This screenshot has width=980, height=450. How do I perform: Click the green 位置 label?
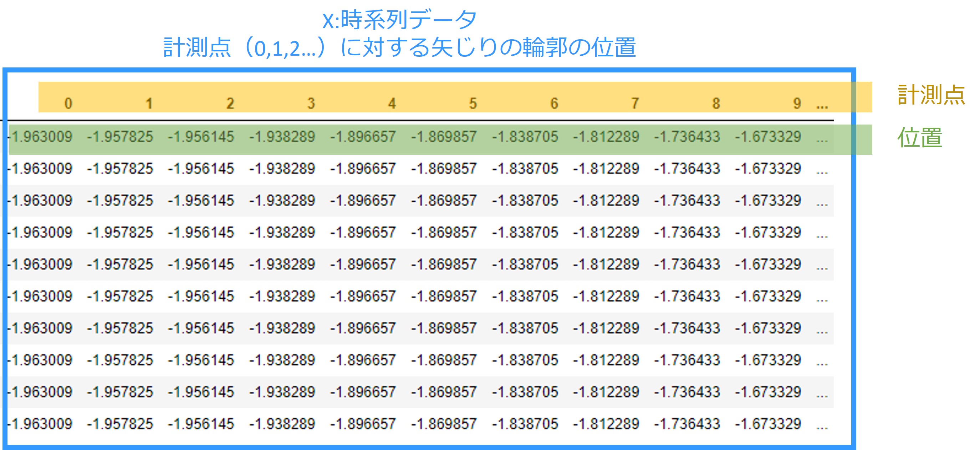919,137
